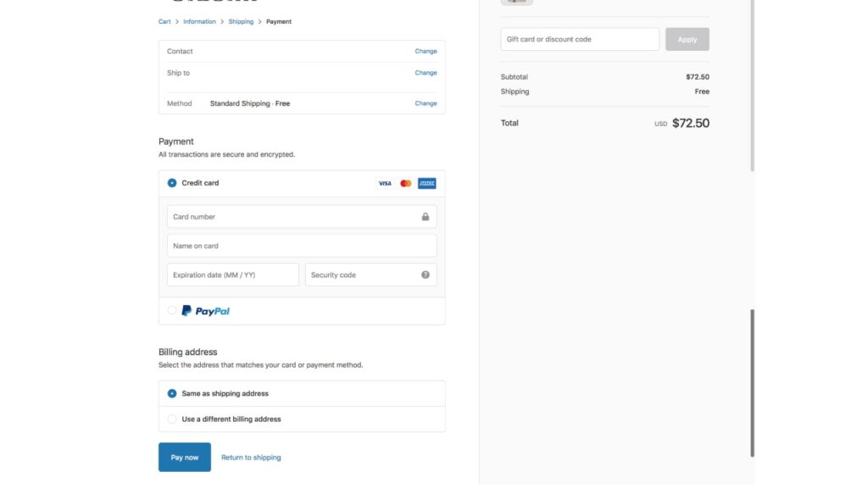Click the Shipping Free value
Image resolution: width=868 pixels, height=488 pixels.
point(702,91)
